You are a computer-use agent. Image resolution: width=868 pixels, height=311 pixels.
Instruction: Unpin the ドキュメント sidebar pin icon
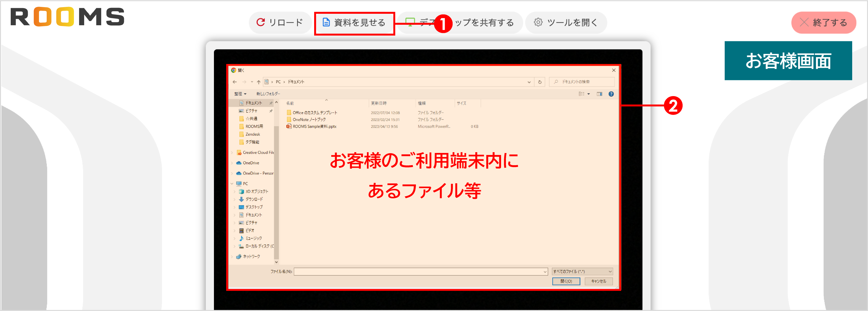pos(271,103)
